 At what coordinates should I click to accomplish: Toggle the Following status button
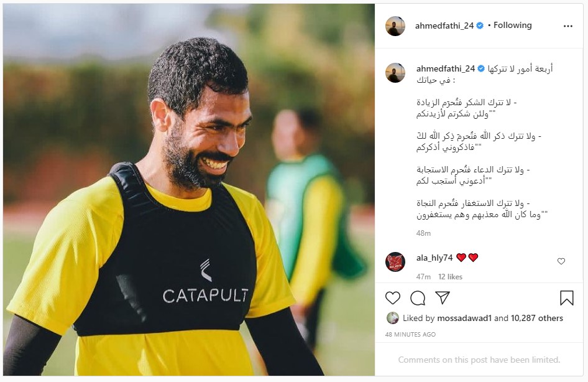click(512, 25)
